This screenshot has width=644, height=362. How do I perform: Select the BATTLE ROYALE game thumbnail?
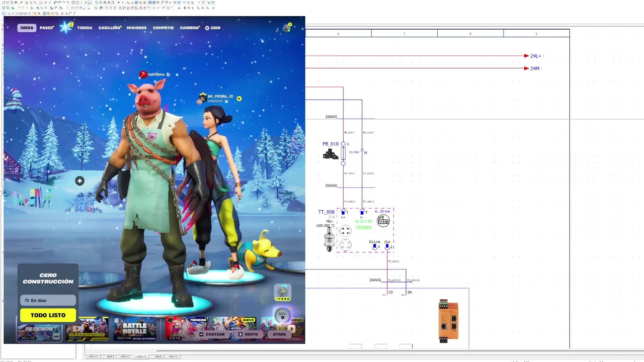coord(134,330)
